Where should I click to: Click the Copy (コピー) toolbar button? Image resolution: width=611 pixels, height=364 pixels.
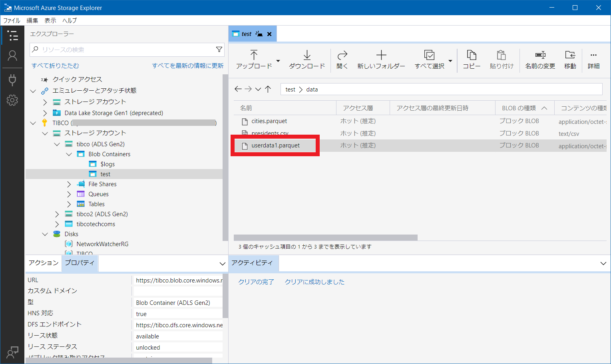coord(472,60)
